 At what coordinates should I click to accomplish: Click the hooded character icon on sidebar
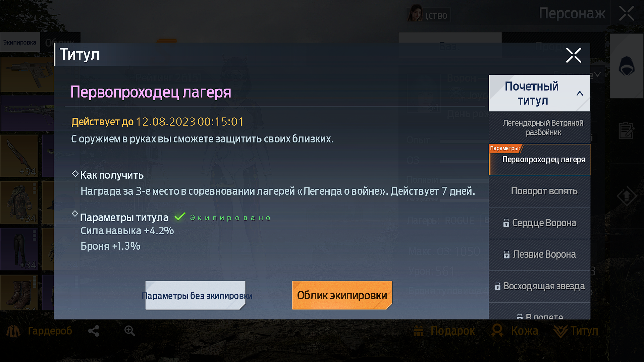(x=626, y=66)
